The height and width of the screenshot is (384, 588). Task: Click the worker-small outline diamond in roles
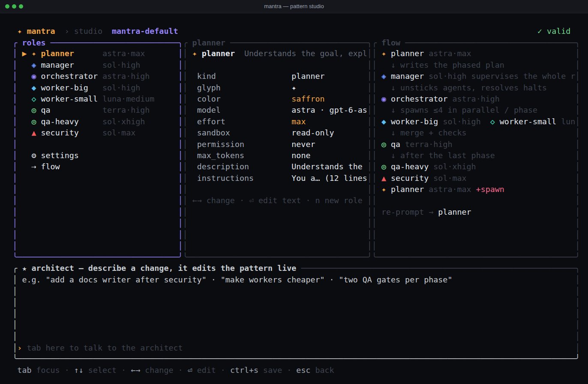coord(34,99)
